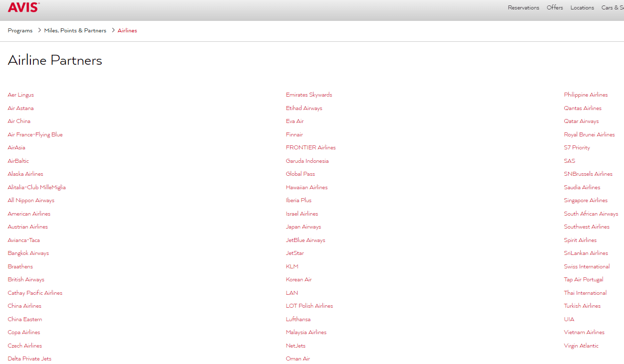
Task: Choose Alaska Airlines from the list
Action: pos(25,174)
